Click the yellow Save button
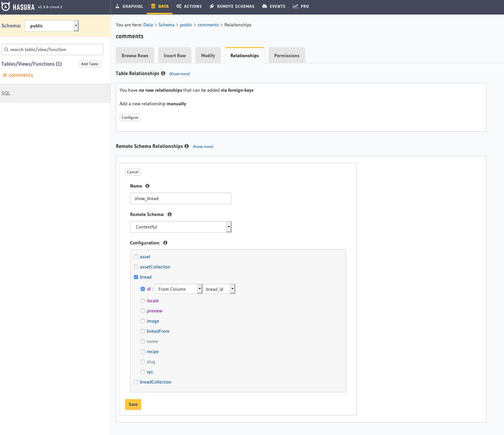 click(x=133, y=404)
